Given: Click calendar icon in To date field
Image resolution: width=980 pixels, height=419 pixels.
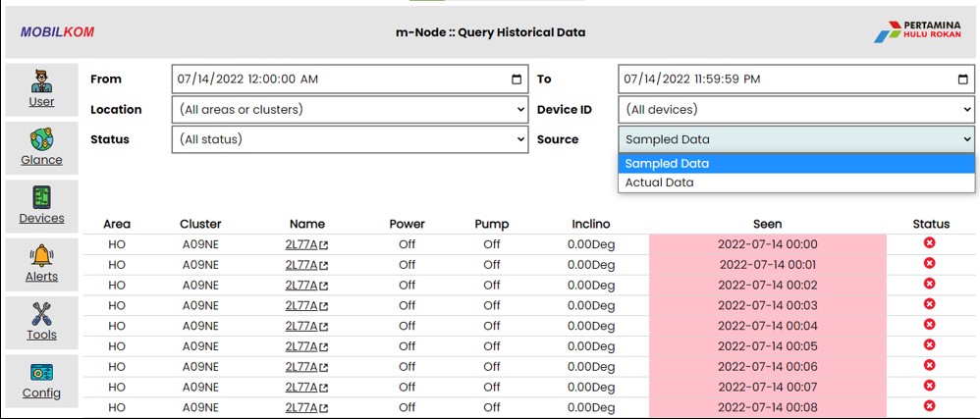Looking at the screenshot, I should tap(962, 79).
